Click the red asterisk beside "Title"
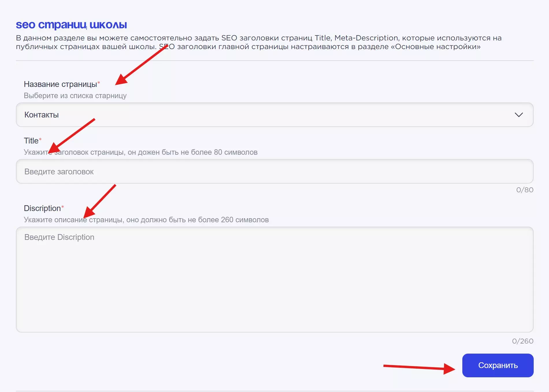Image resolution: width=549 pixels, height=392 pixels. click(40, 139)
